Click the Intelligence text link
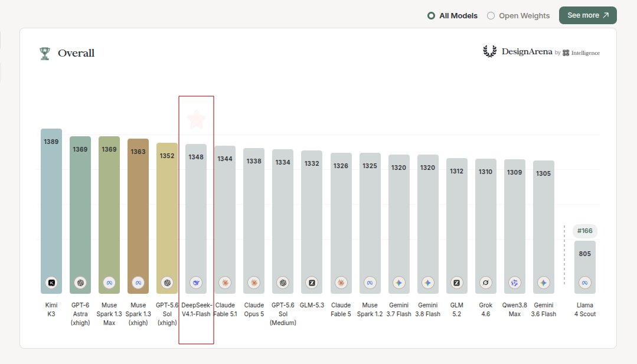The image size is (637, 364). point(586,53)
